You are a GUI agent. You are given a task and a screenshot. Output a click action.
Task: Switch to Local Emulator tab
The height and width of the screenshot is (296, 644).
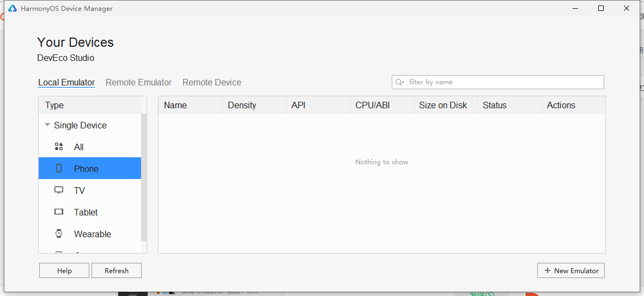(66, 82)
